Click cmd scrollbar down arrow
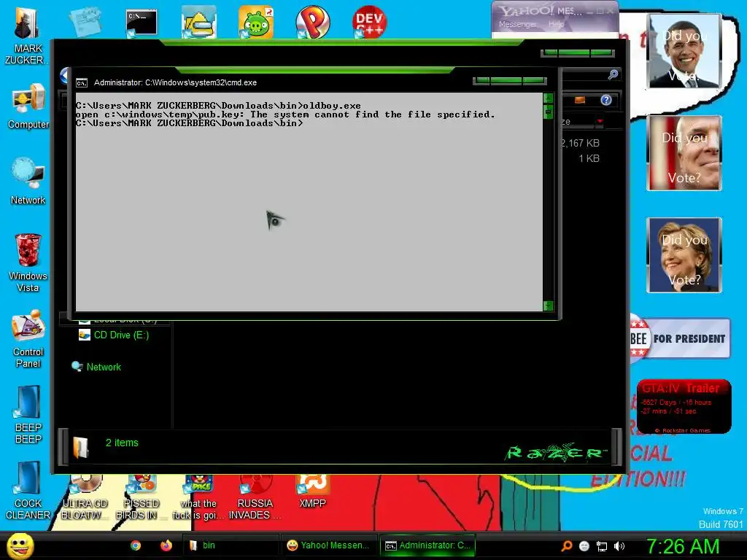The height and width of the screenshot is (560, 747). (549, 306)
